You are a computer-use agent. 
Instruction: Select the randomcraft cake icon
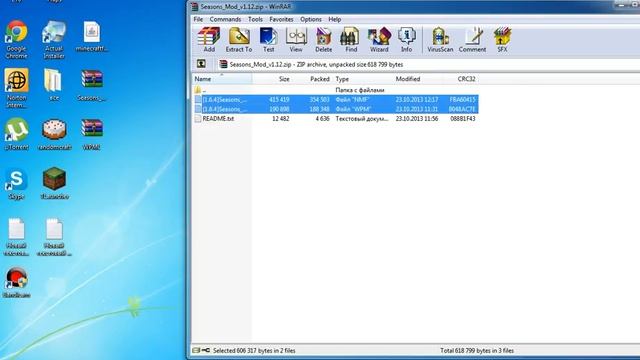[54, 134]
